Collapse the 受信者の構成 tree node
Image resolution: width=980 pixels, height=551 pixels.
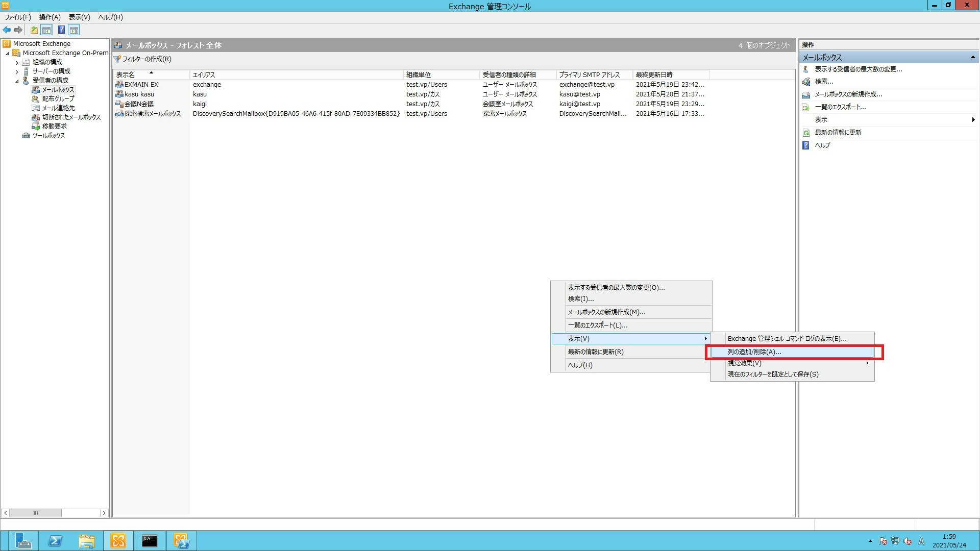point(17,81)
